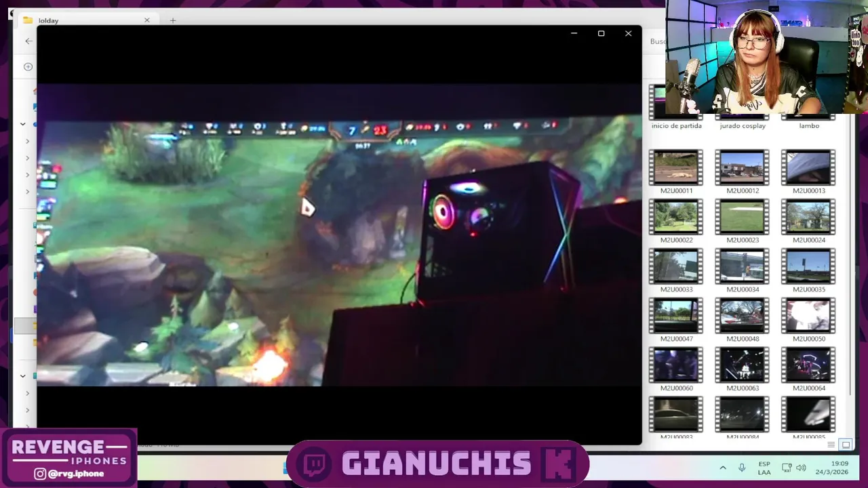Select the M2U00063 video file
Screen dimensions: 868x488
[742, 365]
